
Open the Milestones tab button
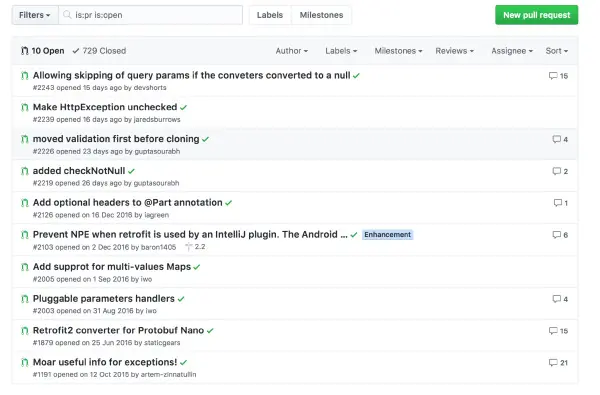tap(321, 15)
